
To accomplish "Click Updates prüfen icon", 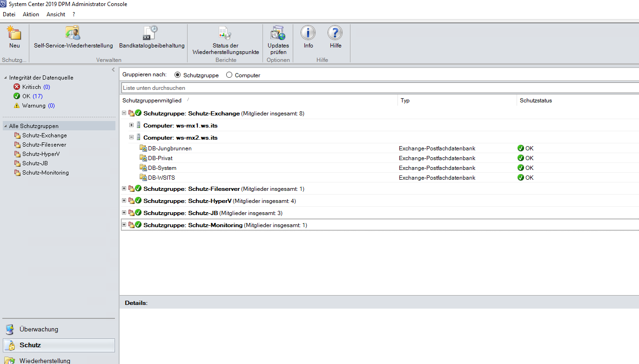I will click(x=278, y=33).
